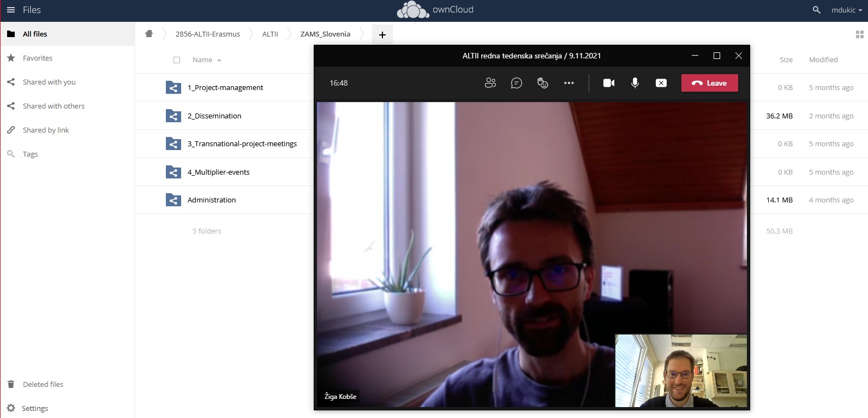Open the Favorites section
This screenshot has width=868, height=418.
(38, 58)
